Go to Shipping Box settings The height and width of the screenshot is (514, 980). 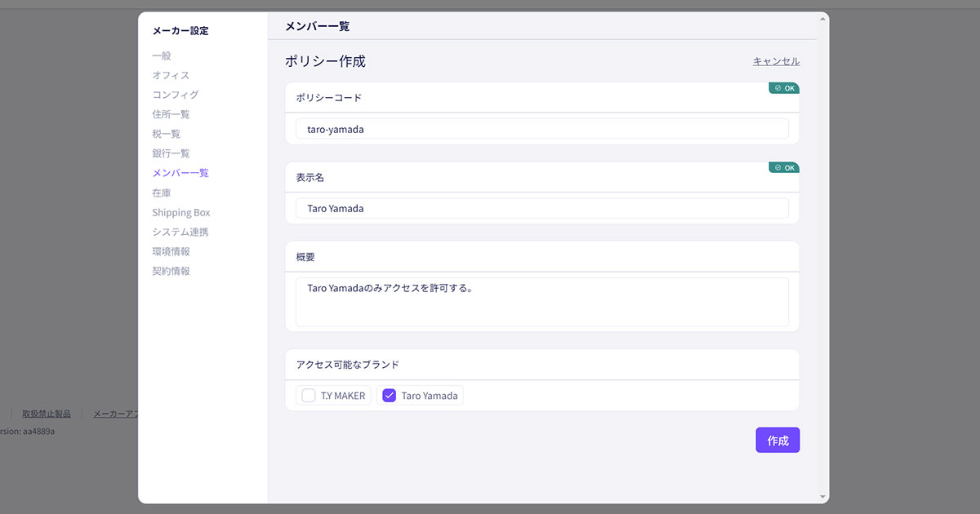[x=180, y=212]
